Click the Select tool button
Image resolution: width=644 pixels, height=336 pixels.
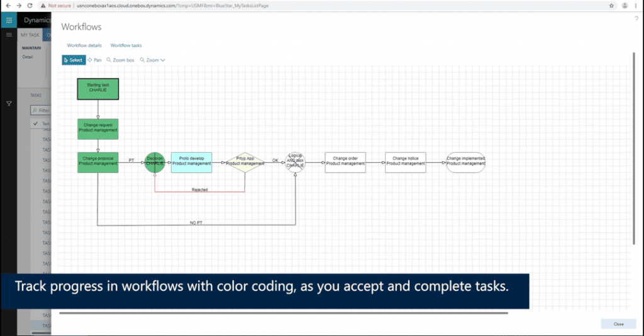[74, 60]
